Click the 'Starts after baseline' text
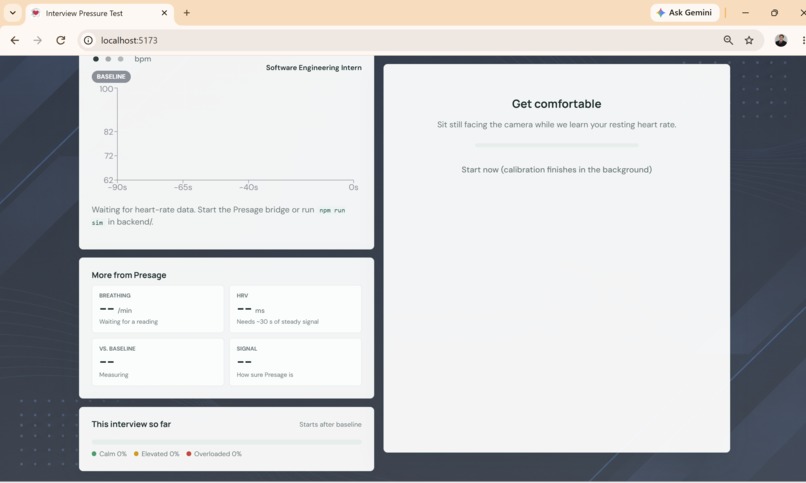This screenshot has height=483, width=806. click(x=330, y=424)
